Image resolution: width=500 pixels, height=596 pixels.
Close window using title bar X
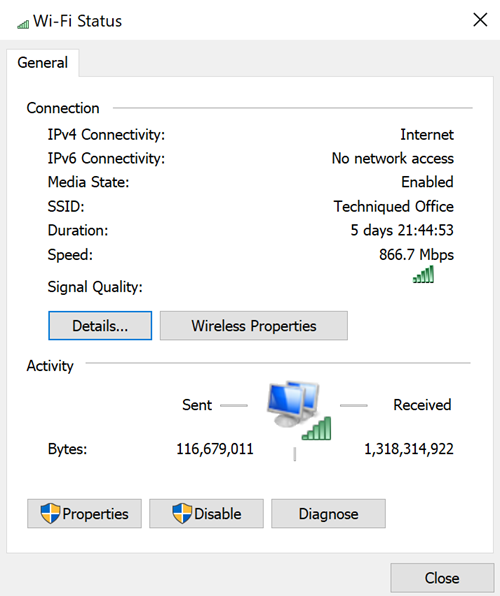pos(480,20)
